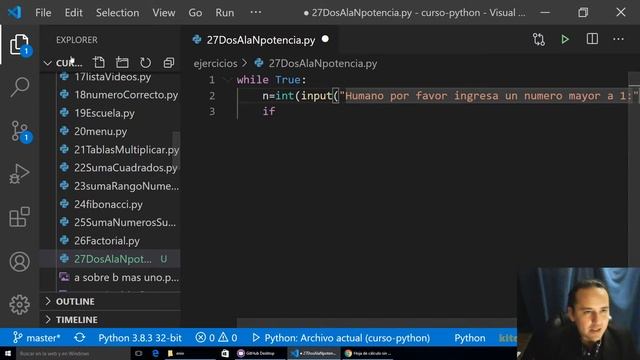Screen dimensions: 640x360
Task: Change the Python language mode
Action: coord(470,338)
